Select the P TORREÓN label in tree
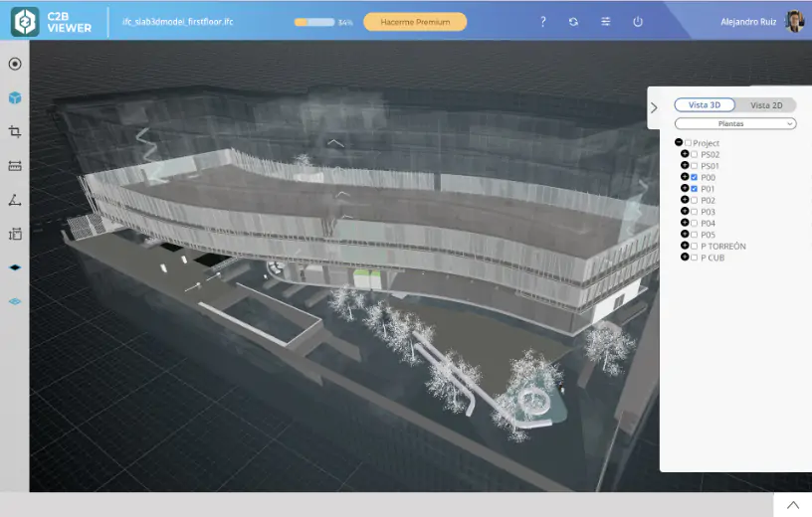 pos(722,247)
